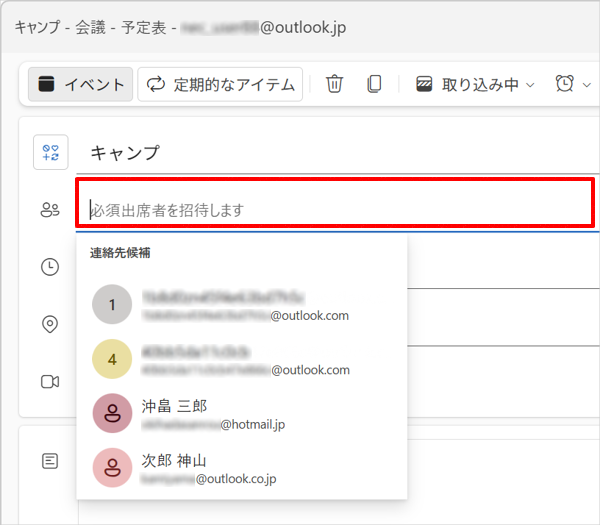This screenshot has height=525, width=600.
Task: Click the @hotmail.jp address text
Action: pyautogui.click(x=253, y=425)
